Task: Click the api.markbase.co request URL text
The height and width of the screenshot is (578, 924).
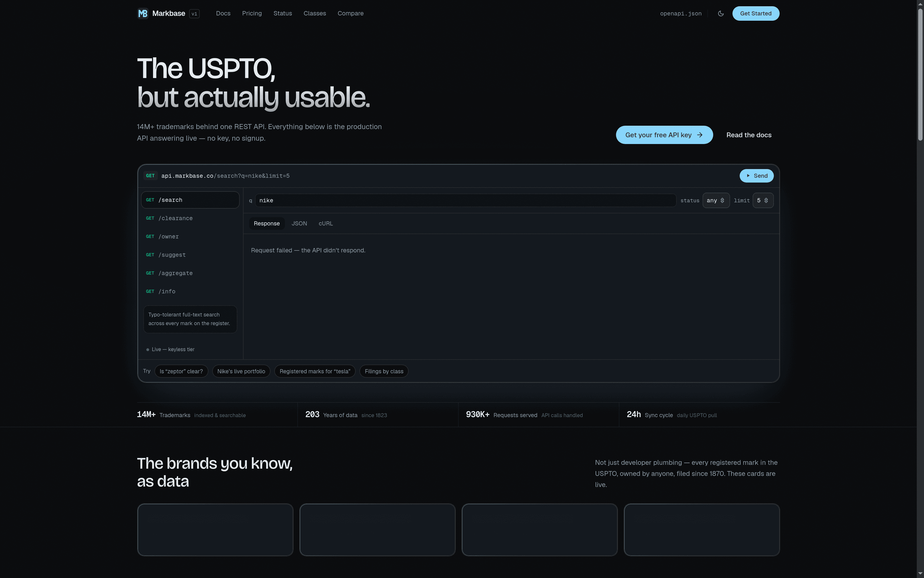Action: tap(225, 176)
